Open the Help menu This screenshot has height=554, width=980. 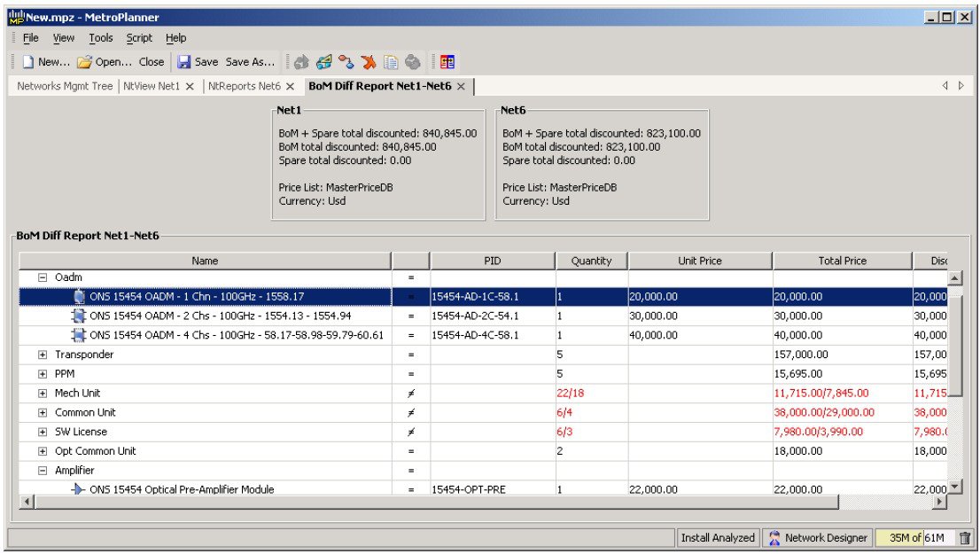(x=175, y=38)
